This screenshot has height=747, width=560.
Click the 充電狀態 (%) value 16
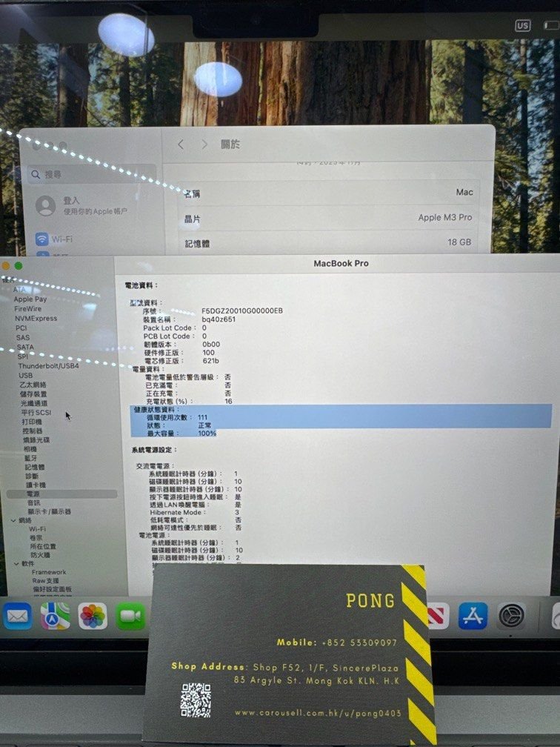coord(229,401)
